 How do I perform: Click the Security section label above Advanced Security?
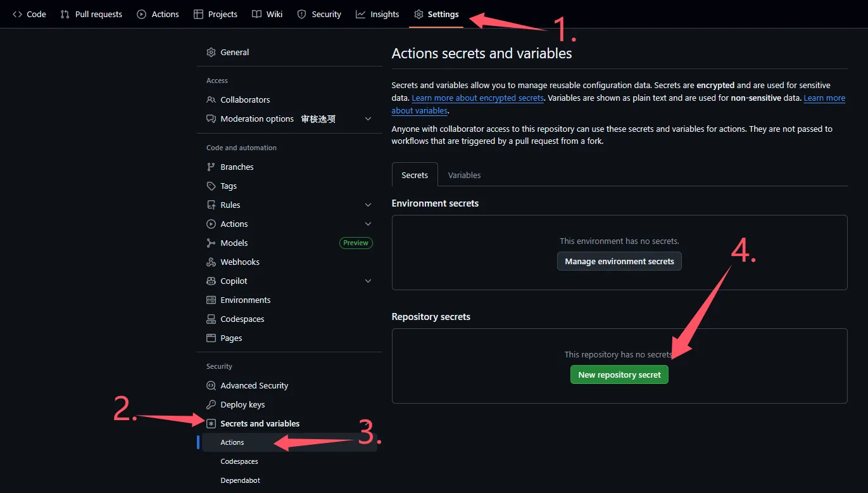click(x=219, y=366)
